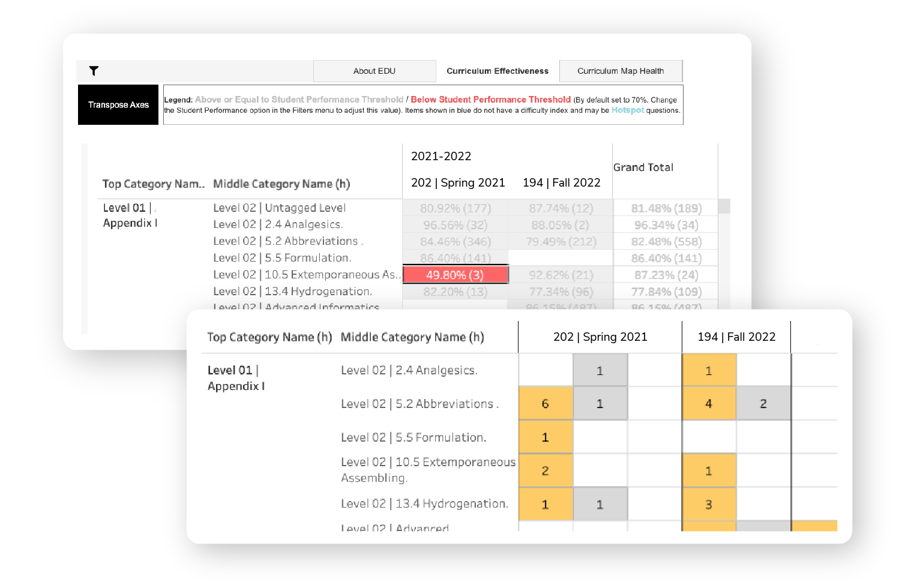The height and width of the screenshot is (588, 914).
Task: Click the 2021-2022 column group header
Action: (x=441, y=157)
